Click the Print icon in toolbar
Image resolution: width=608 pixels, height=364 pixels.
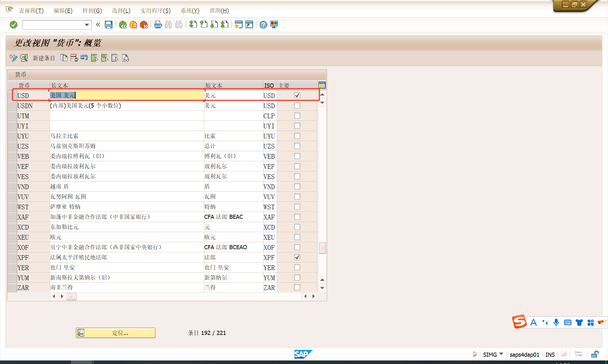tap(158, 25)
